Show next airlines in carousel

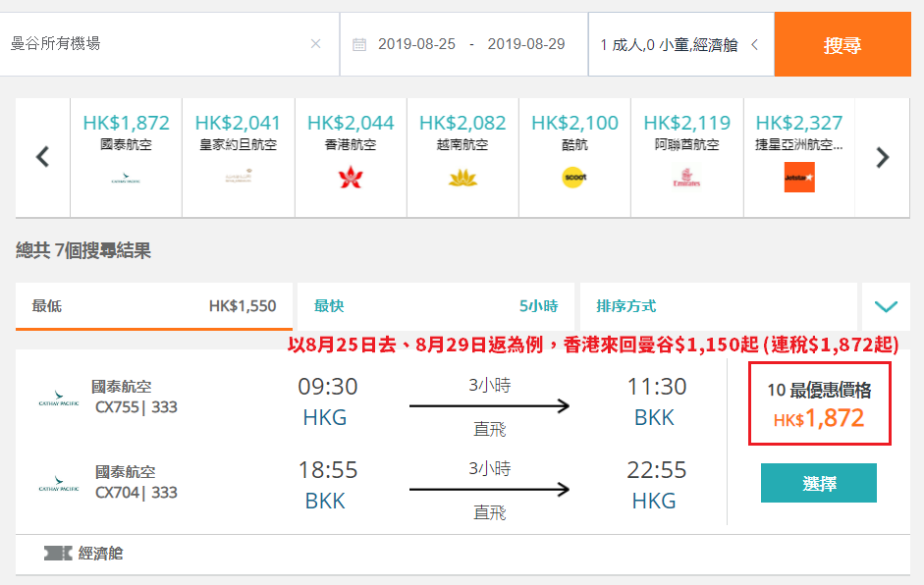click(882, 157)
